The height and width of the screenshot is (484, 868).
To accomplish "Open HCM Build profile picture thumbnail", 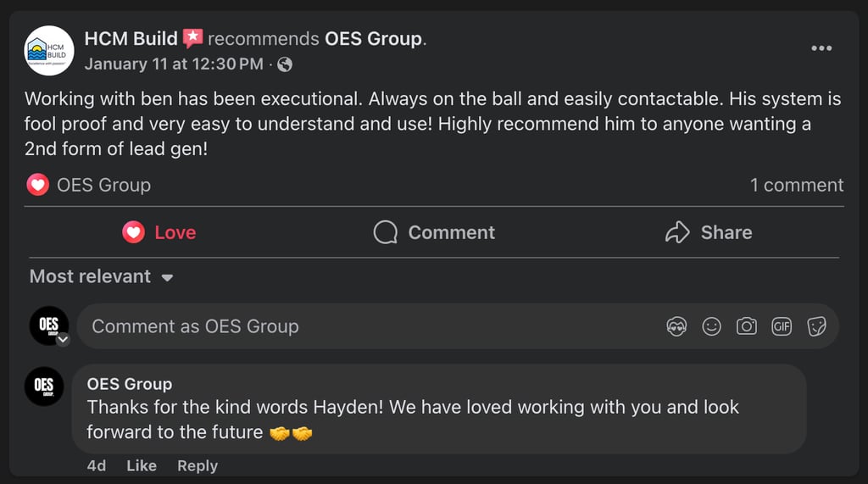I will point(48,50).
